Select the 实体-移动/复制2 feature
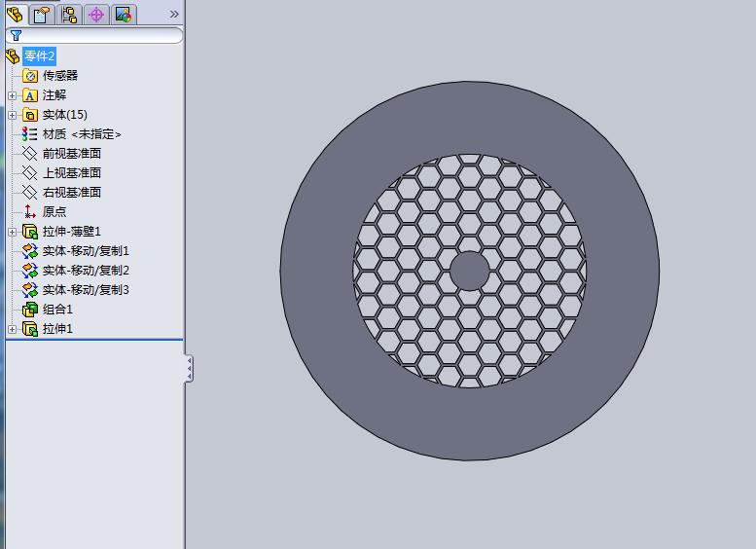 click(x=86, y=271)
